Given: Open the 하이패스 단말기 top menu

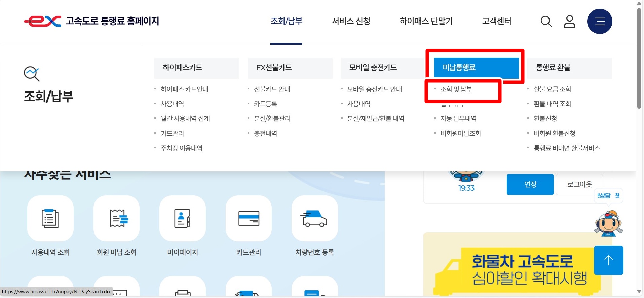Looking at the screenshot, I should pyautogui.click(x=426, y=21).
